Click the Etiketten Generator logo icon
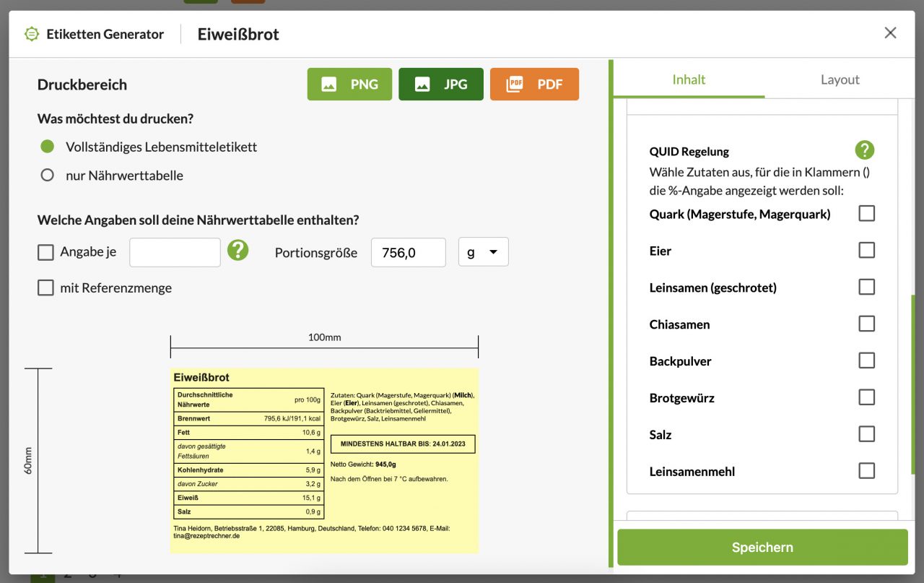Image resolution: width=924 pixels, height=583 pixels. pyautogui.click(x=31, y=33)
